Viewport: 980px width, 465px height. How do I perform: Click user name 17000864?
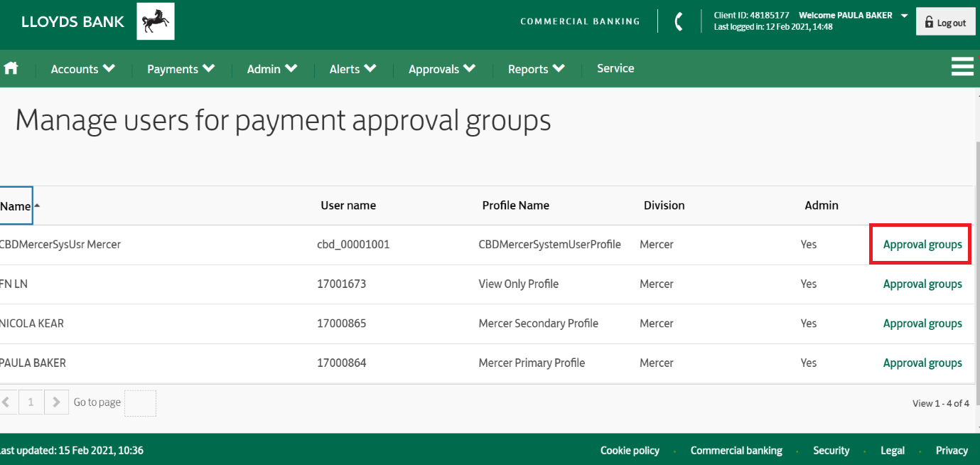[x=342, y=363]
